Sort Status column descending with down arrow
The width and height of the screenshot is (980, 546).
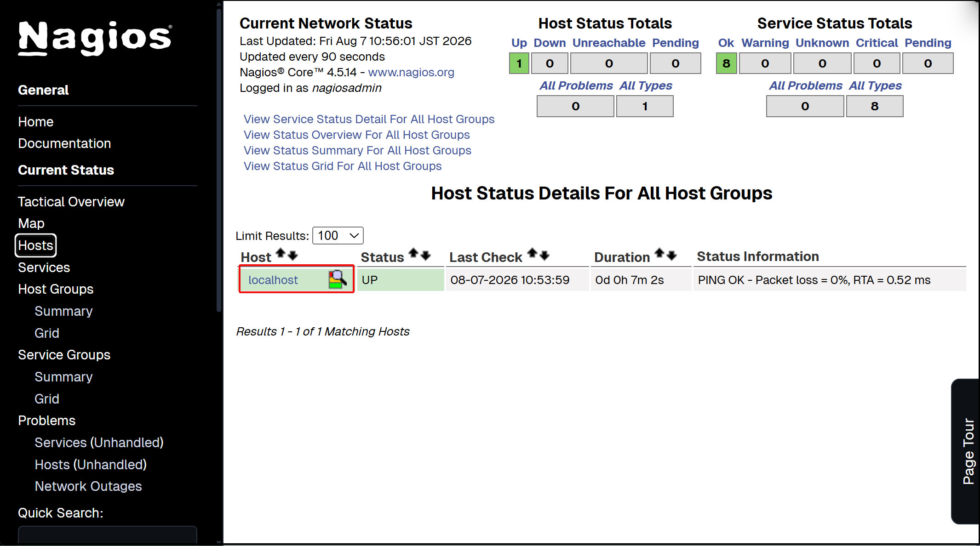coord(425,255)
